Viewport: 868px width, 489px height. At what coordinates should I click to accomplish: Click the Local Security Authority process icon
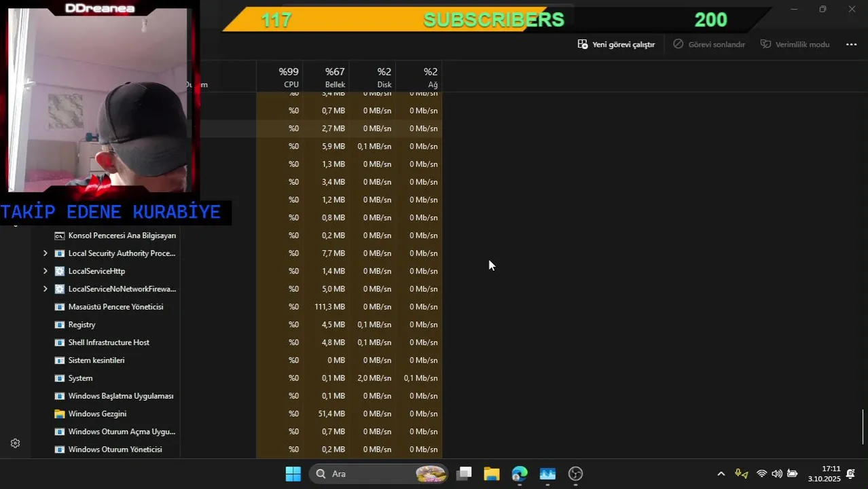(60, 253)
